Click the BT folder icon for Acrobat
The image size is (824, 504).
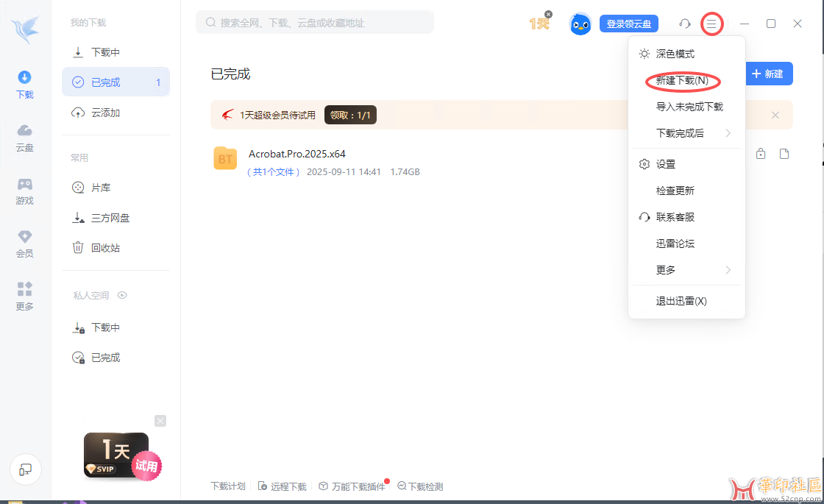click(225, 158)
